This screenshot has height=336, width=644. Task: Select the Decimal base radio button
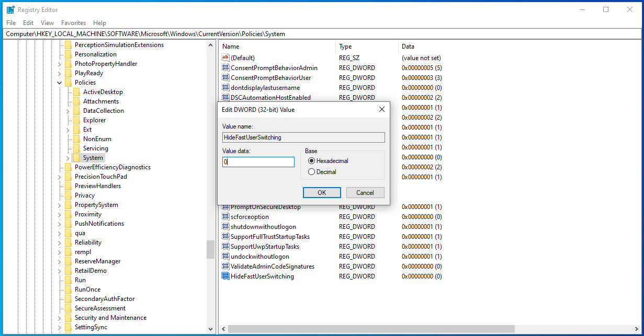(312, 172)
